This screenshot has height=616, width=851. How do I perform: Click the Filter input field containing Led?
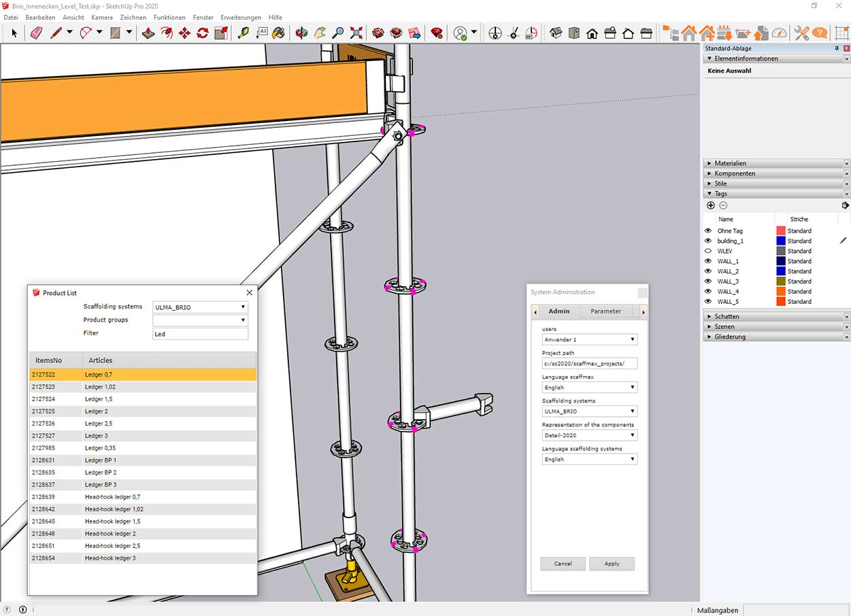200,334
